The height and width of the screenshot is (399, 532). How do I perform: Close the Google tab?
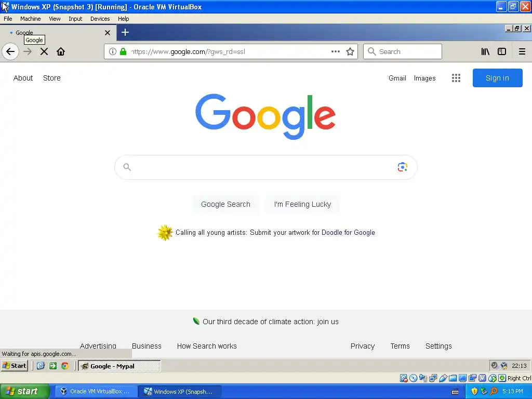(x=108, y=33)
